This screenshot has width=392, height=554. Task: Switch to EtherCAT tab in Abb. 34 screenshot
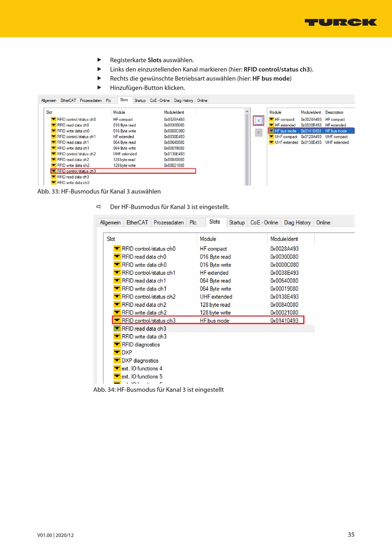coord(137,222)
